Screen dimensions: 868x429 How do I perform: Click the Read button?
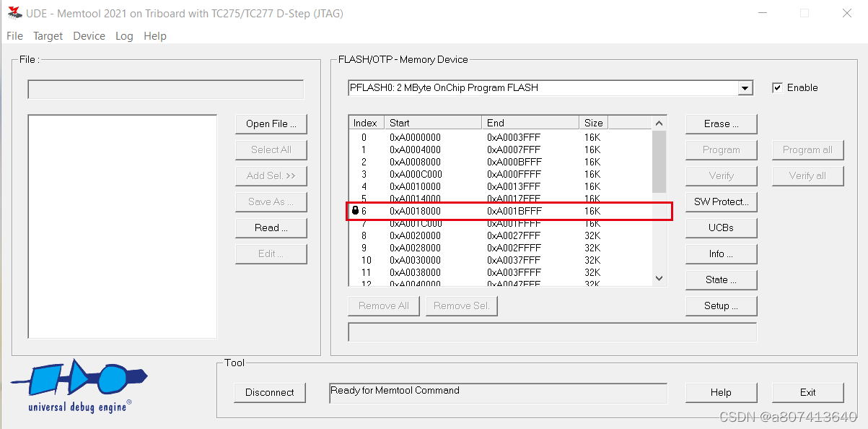pyautogui.click(x=271, y=227)
